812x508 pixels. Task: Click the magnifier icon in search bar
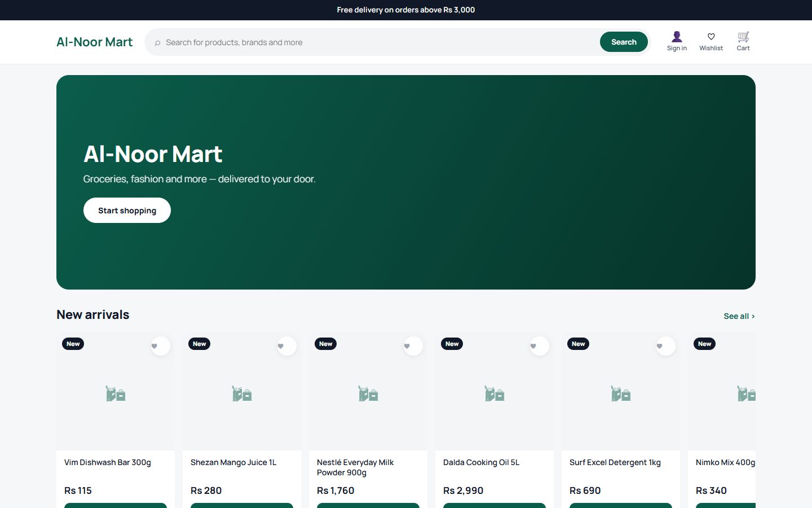click(157, 43)
